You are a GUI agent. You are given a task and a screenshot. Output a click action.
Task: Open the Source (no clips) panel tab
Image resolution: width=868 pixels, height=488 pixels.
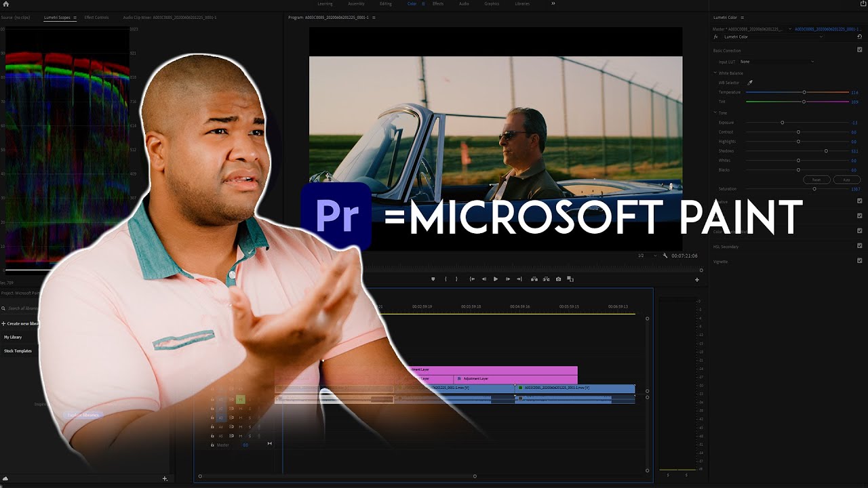click(x=17, y=17)
